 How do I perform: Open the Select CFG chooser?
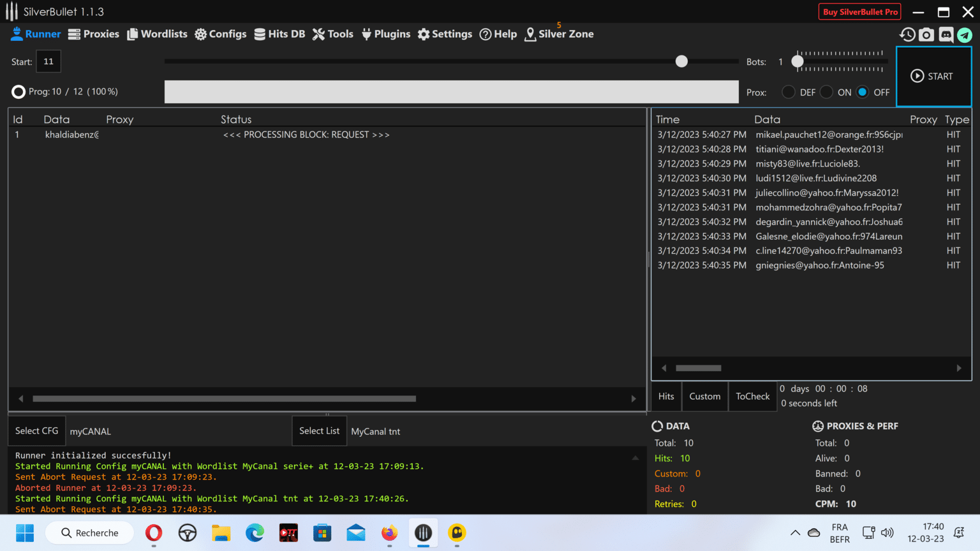coord(36,430)
